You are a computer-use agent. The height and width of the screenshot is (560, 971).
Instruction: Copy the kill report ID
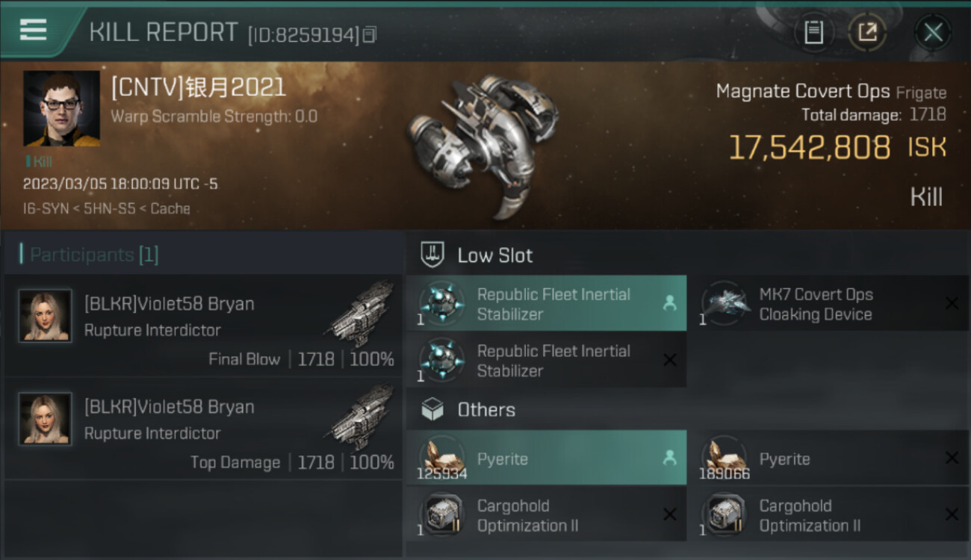370,34
